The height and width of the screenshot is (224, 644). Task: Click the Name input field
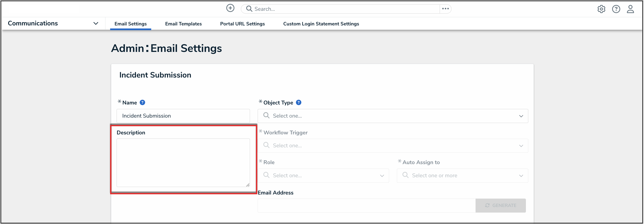pyautogui.click(x=183, y=116)
